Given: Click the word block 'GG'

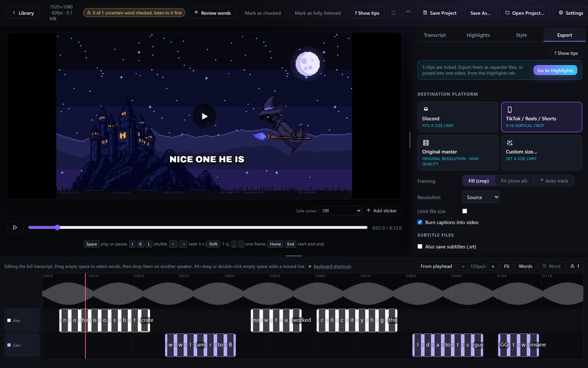Looking at the screenshot, I should (504, 345).
